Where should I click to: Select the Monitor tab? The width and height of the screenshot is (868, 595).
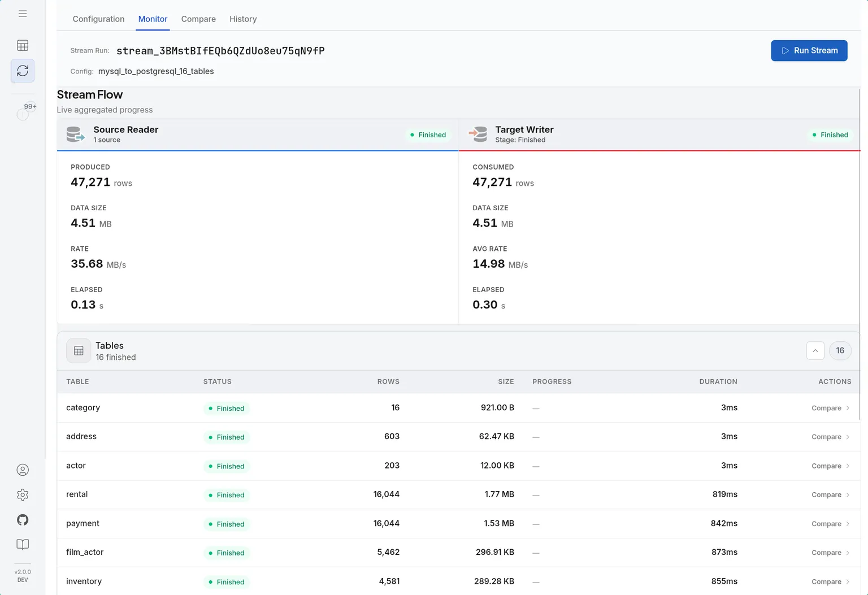[x=153, y=19]
